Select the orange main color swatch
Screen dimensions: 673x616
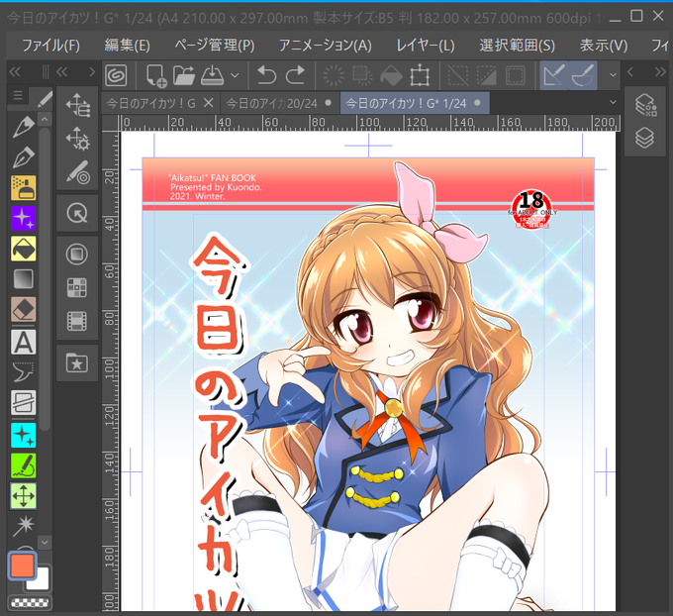coord(22,565)
